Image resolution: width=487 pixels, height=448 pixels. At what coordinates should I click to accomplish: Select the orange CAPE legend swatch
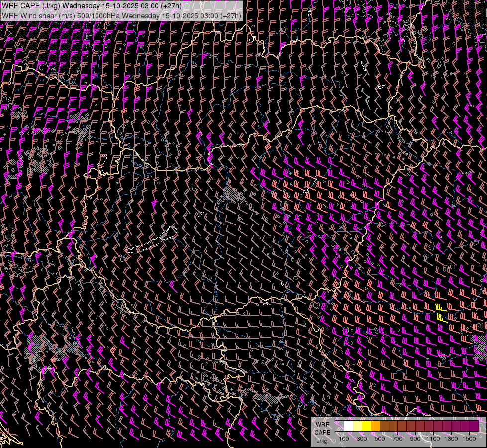tap(375, 426)
